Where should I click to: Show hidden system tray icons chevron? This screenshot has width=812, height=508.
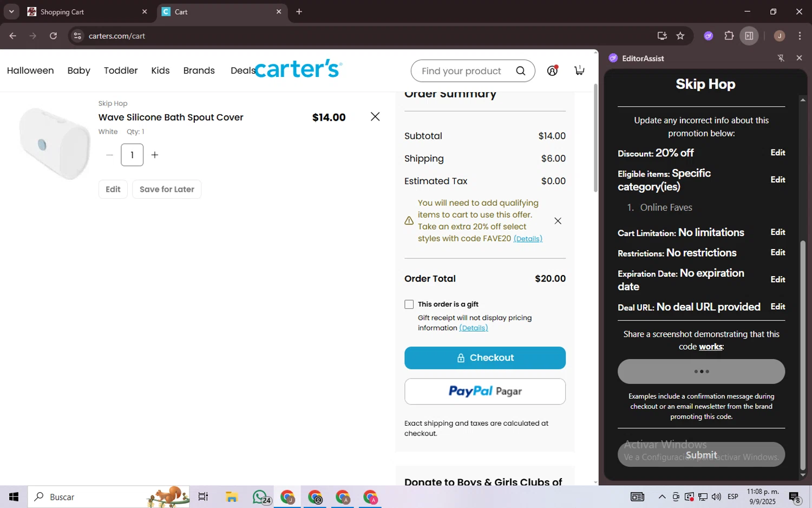pyautogui.click(x=662, y=497)
